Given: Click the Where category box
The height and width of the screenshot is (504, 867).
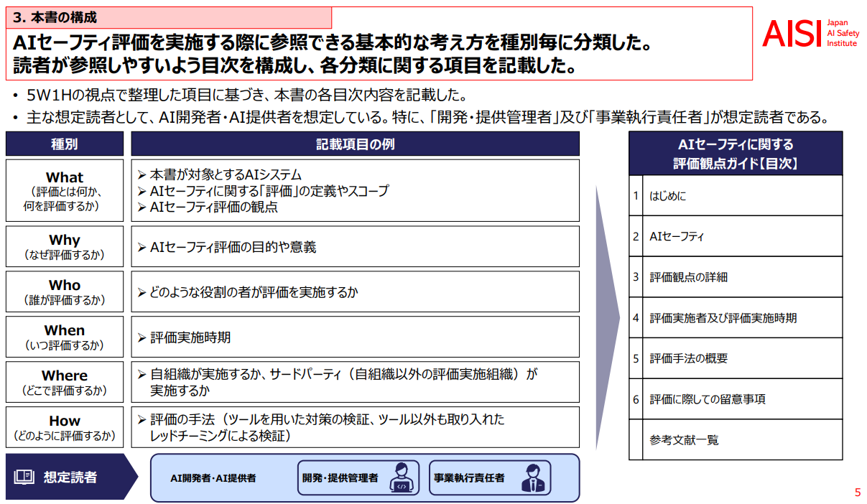Looking at the screenshot, I should [x=65, y=382].
